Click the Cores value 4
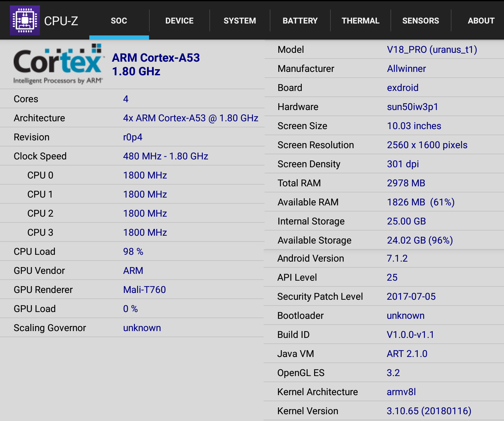 pyautogui.click(x=126, y=99)
